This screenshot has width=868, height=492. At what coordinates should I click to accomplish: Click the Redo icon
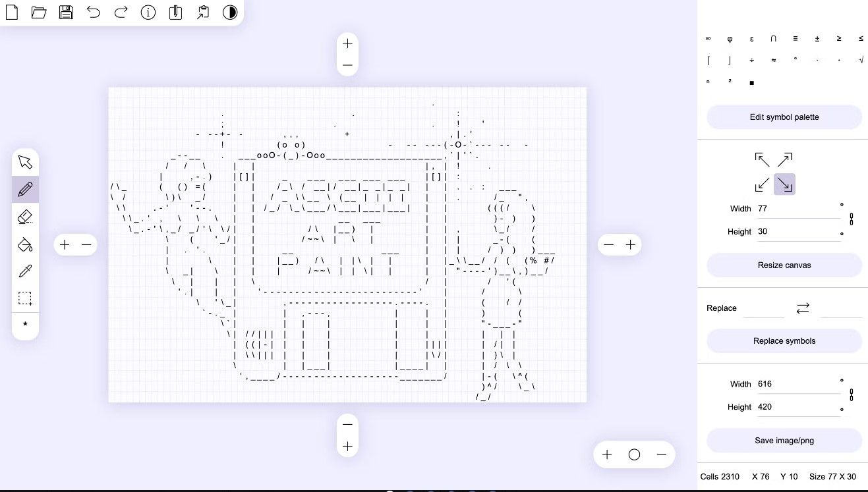tap(121, 12)
